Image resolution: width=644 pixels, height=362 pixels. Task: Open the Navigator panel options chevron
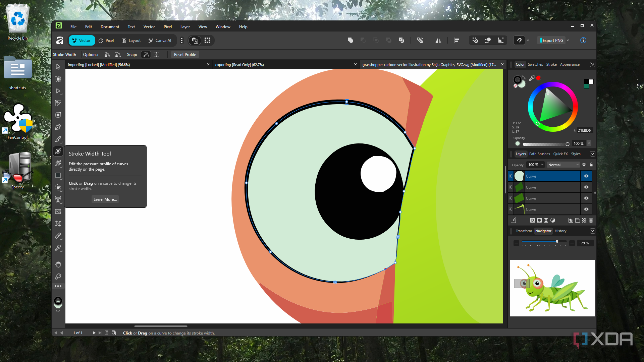(x=593, y=231)
